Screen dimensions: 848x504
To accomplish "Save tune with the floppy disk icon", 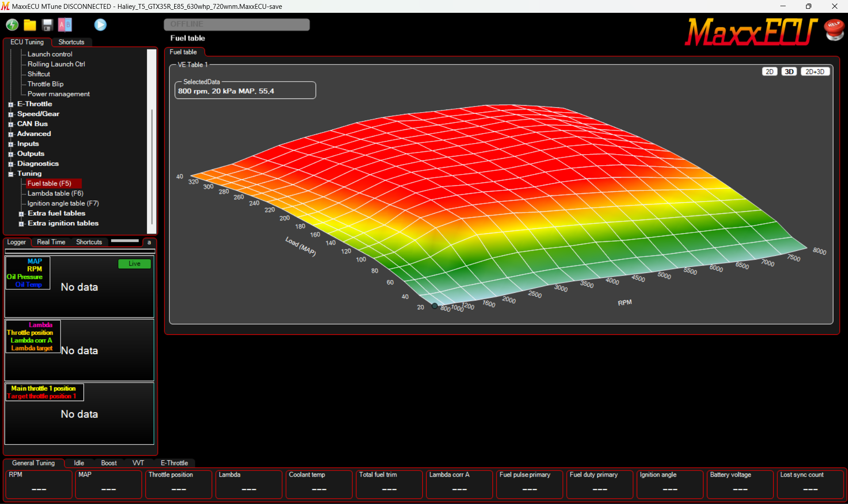I will [47, 25].
